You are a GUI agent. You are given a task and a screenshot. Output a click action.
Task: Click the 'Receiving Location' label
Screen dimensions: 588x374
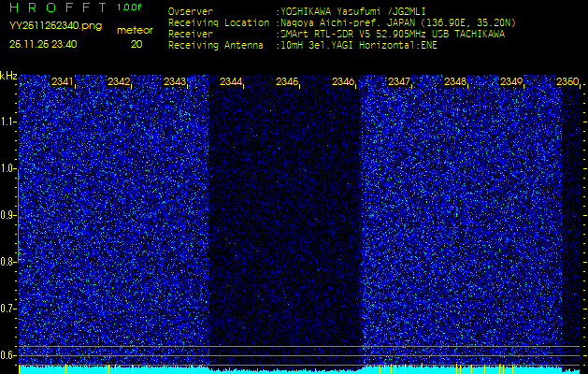coord(219,22)
